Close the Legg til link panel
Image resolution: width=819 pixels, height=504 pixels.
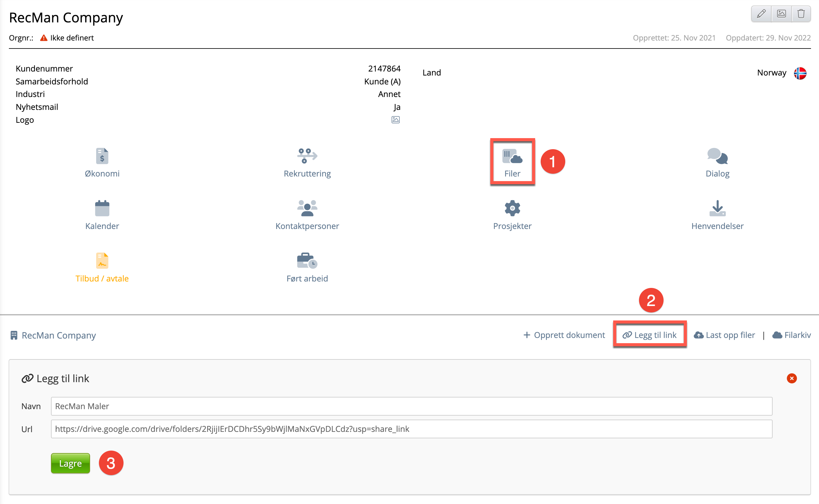click(x=792, y=378)
